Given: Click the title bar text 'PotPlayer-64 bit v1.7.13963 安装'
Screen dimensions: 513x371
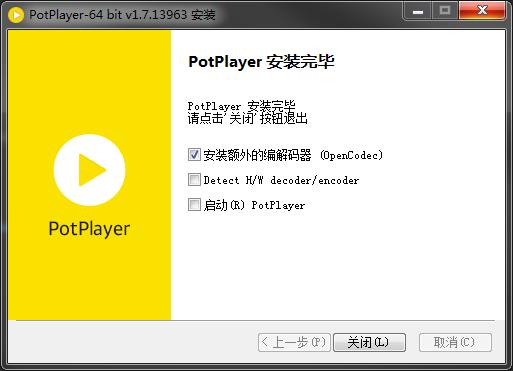Looking at the screenshot, I should (x=122, y=15).
